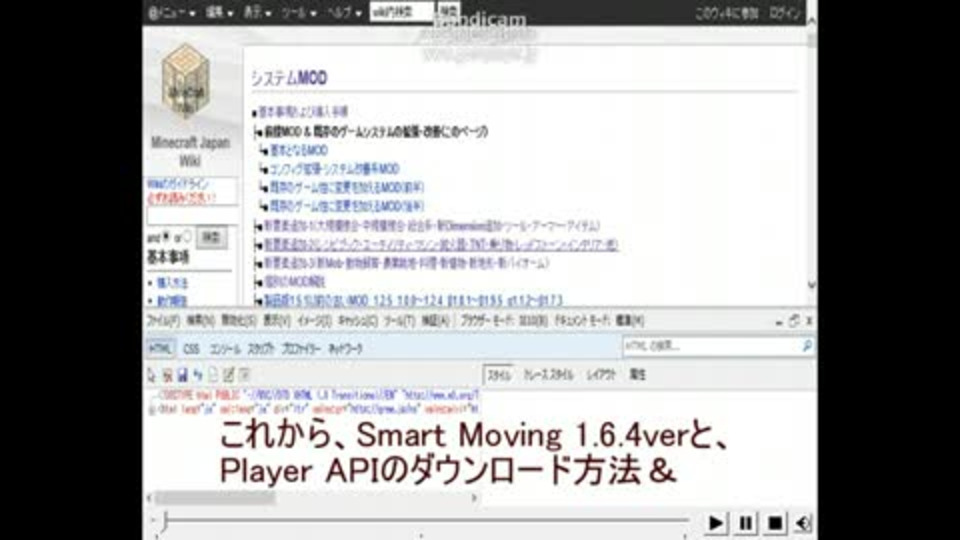Select the スタイル pane tab
The image size is (960, 540).
[x=498, y=375]
